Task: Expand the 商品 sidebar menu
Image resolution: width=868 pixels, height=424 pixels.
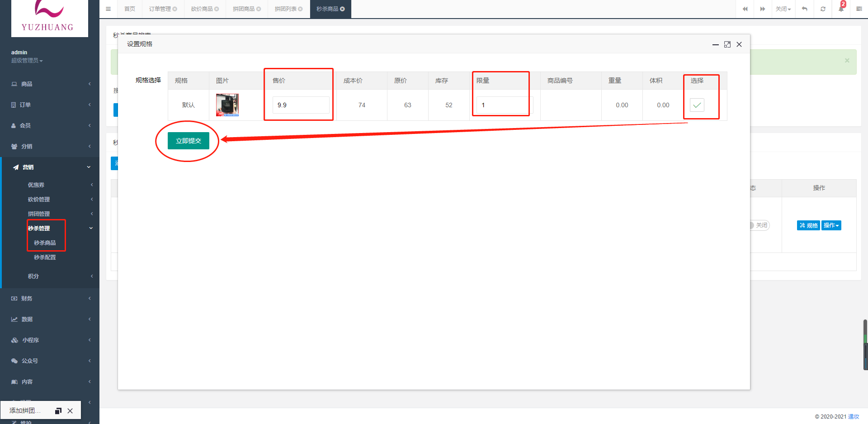Action: pos(50,84)
